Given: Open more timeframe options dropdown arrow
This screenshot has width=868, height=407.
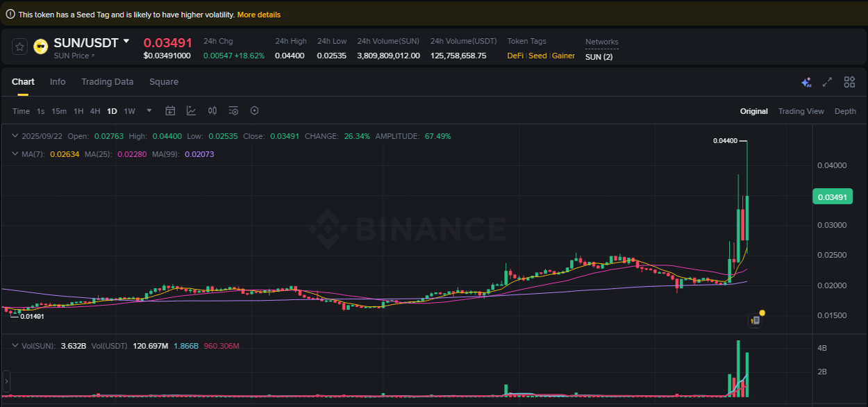Looking at the screenshot, I should (149, 110).
